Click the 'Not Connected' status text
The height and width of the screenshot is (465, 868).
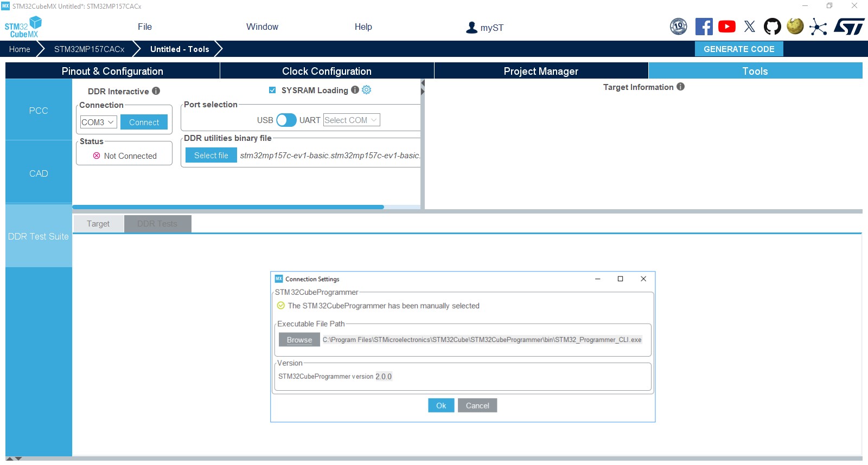130,156
